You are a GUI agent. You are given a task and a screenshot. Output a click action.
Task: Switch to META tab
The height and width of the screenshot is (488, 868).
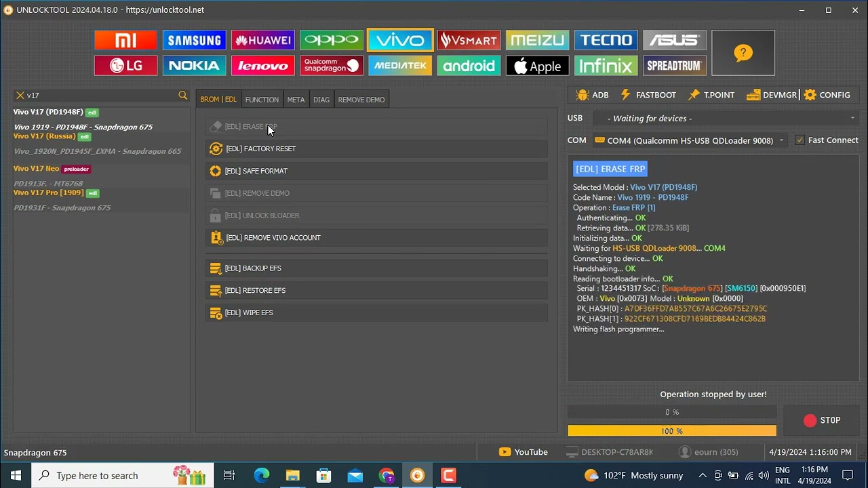[x=296, y=100]
